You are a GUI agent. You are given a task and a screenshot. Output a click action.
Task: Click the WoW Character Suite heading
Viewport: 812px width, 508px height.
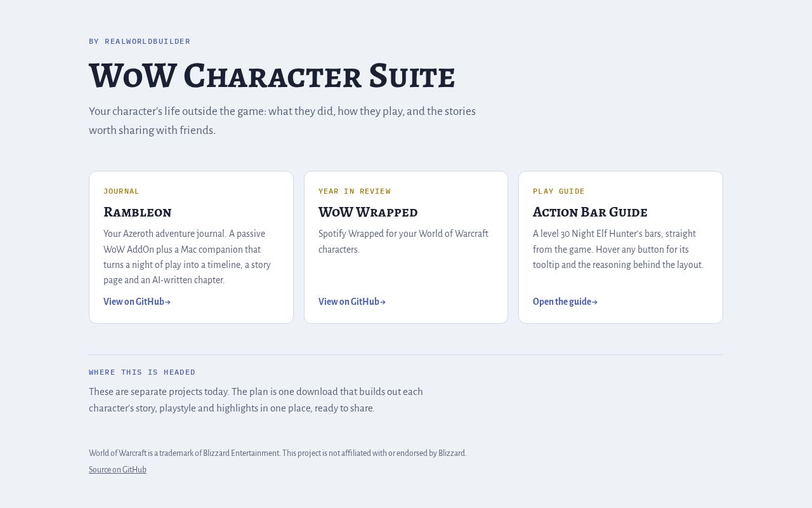[272, 75]
